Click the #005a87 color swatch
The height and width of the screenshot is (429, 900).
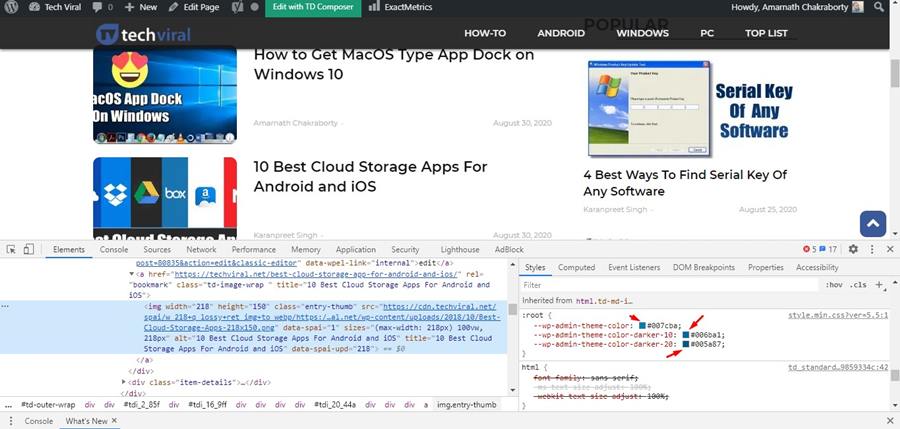[686, 344]
